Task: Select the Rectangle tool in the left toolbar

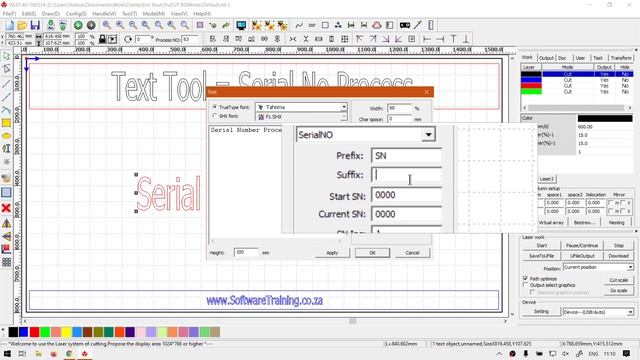Action: [x=6, y=123]
